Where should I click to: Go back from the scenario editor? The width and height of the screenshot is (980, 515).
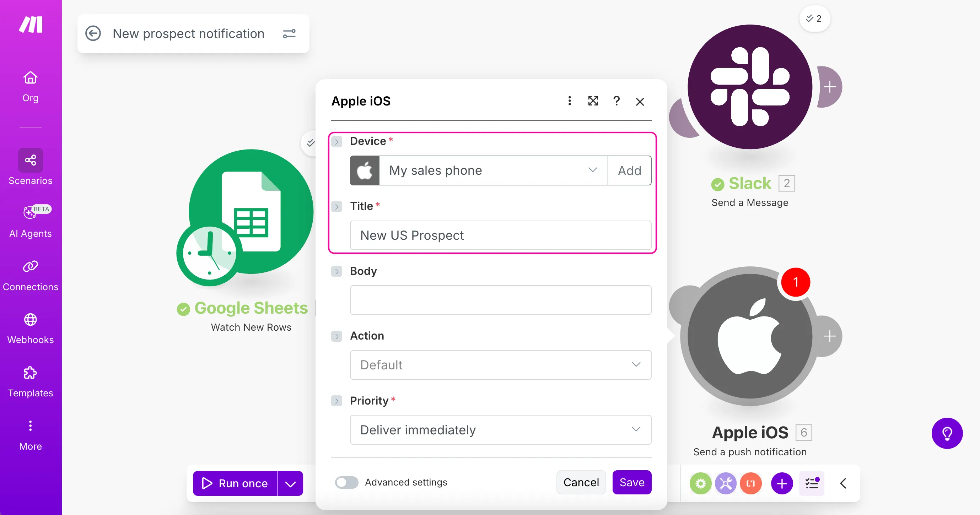[x=93, y=33]
